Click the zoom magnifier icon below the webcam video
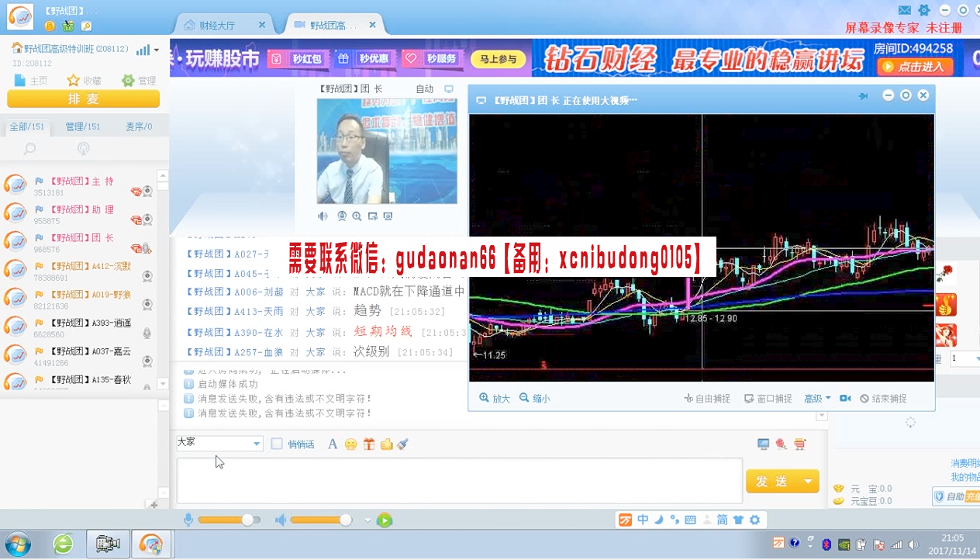 pos(357,216)
